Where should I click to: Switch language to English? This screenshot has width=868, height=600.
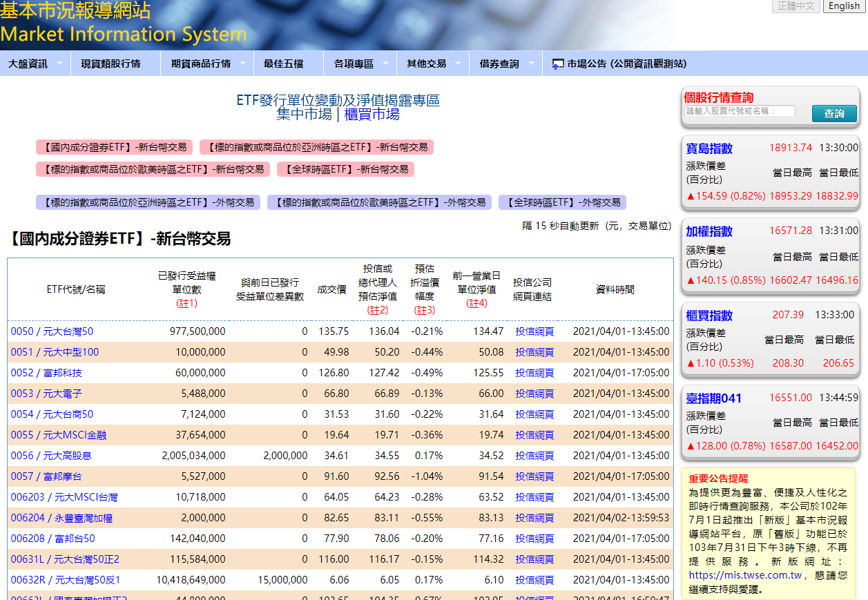point(844,6)
